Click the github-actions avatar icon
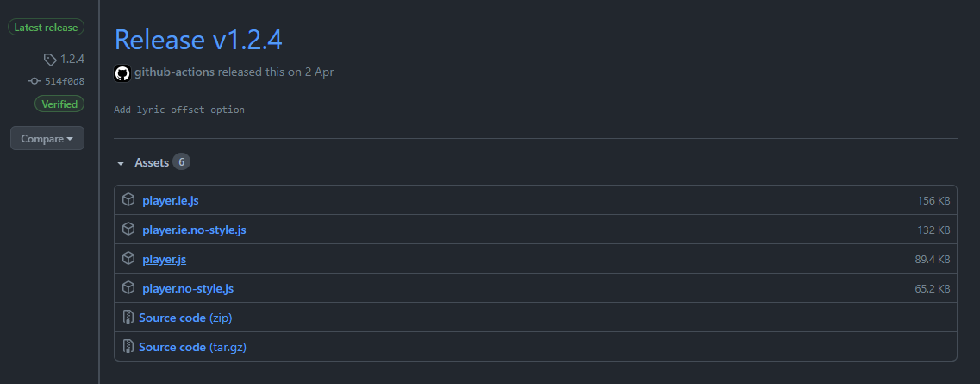This screenshot has height=384, width=980. (x=122, y=72)
